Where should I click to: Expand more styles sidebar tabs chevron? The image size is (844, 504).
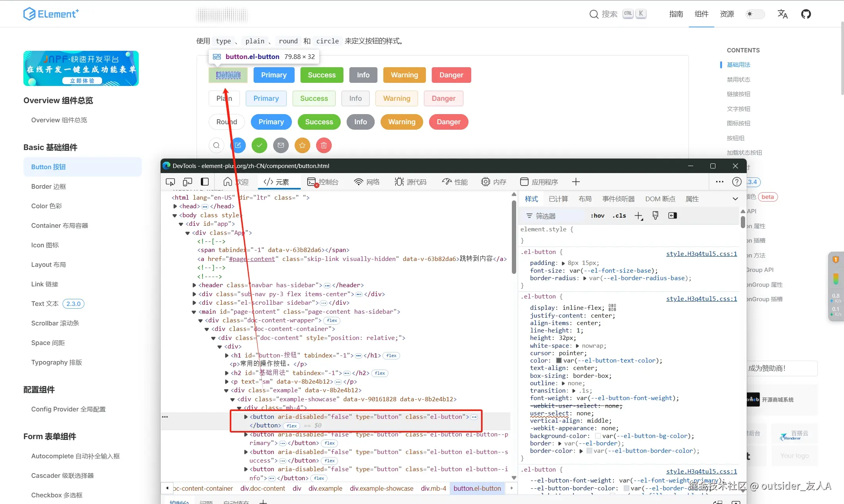tap(735, 199)
